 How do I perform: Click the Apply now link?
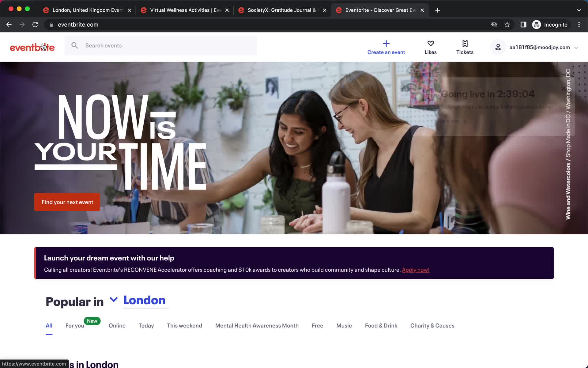(416, 269)
